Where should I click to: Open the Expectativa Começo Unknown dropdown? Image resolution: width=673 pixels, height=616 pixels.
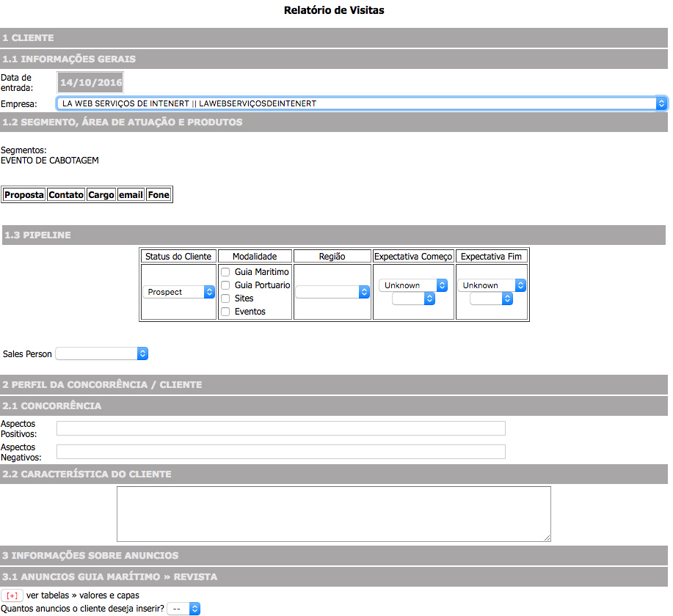point(413,285)
